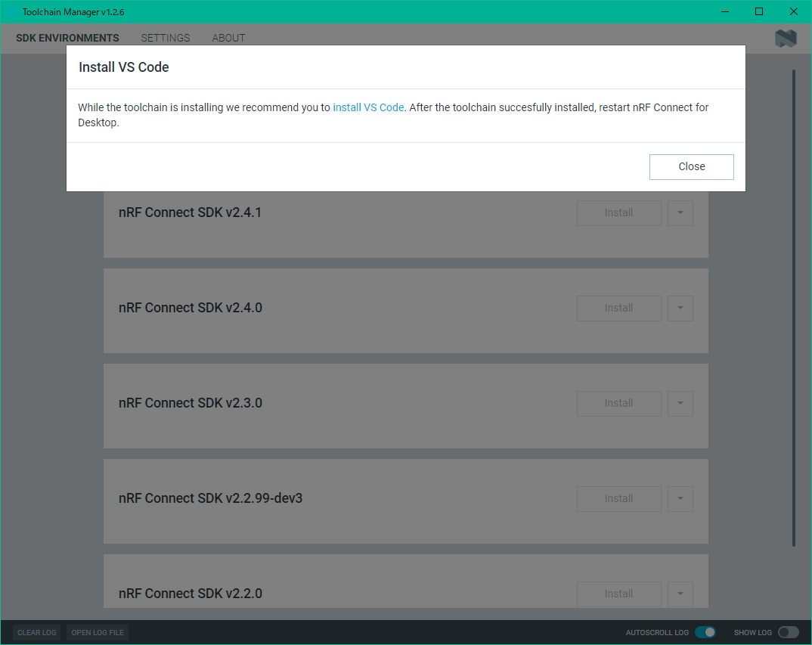The width and height of the screenshot is (812, 645).
Task: Select the 'nRF Connect SDK v2.2.99-dev3' title
Action: click(210, 498)
